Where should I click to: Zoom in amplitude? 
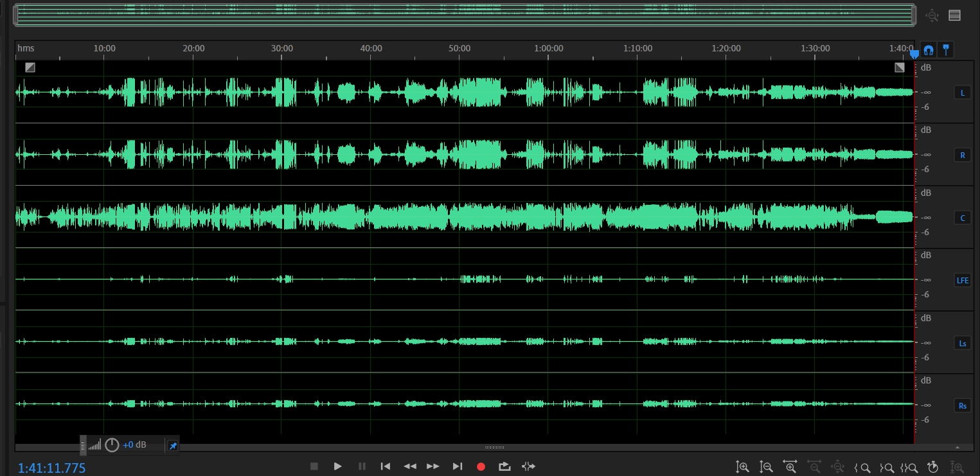click(742, 467)
